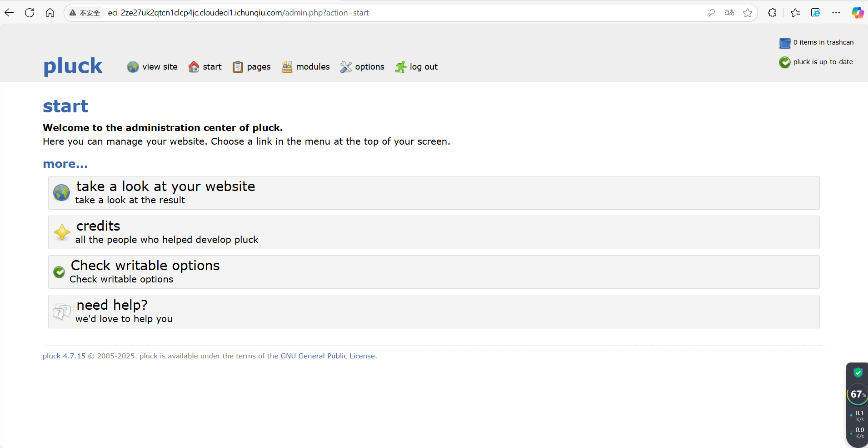This screenshot has height=448, width=868.
Task: Reload the page with refresh icon
Action: pyautogui.click(x=30, y=13)
